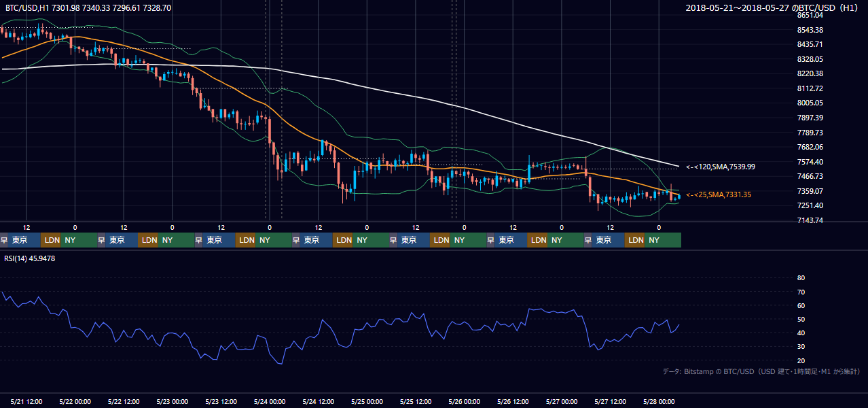Click RSI scale value 80
This screenshot has width=868, height=408.
pos(801,278)
